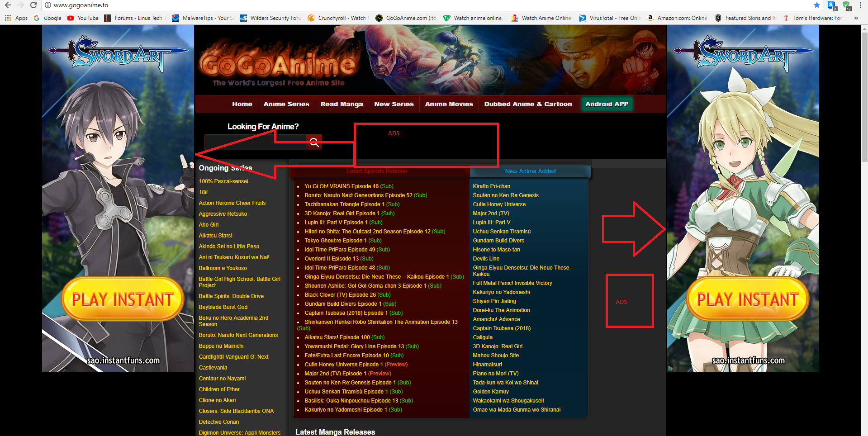
Task: Open the Crunchyroll bookmark
Action: point(338,18)
